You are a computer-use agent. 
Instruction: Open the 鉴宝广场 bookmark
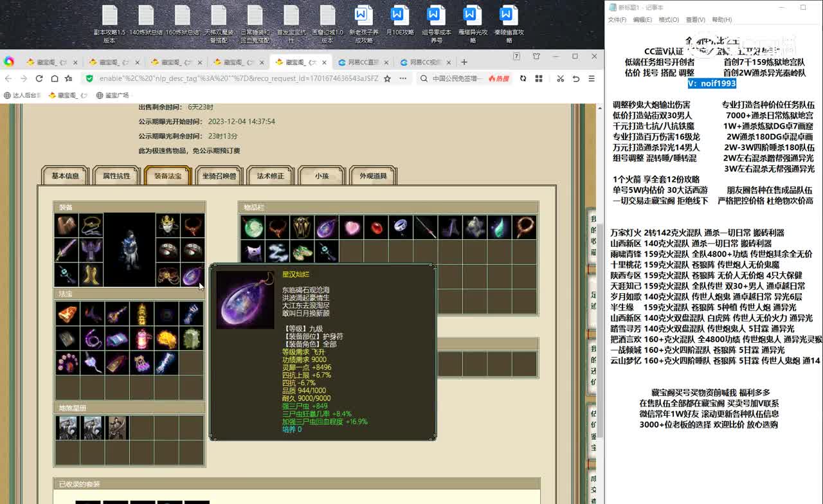(x=113, y=95)
